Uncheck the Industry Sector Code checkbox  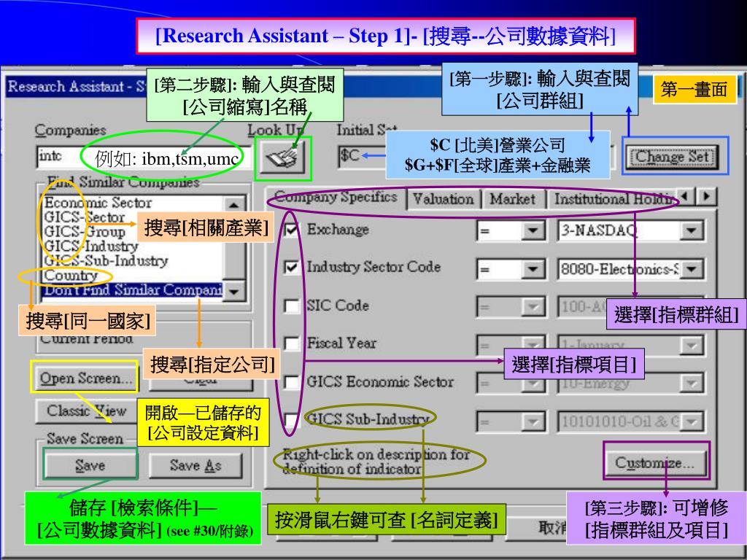pyautogui.click(x=291, y=268)
